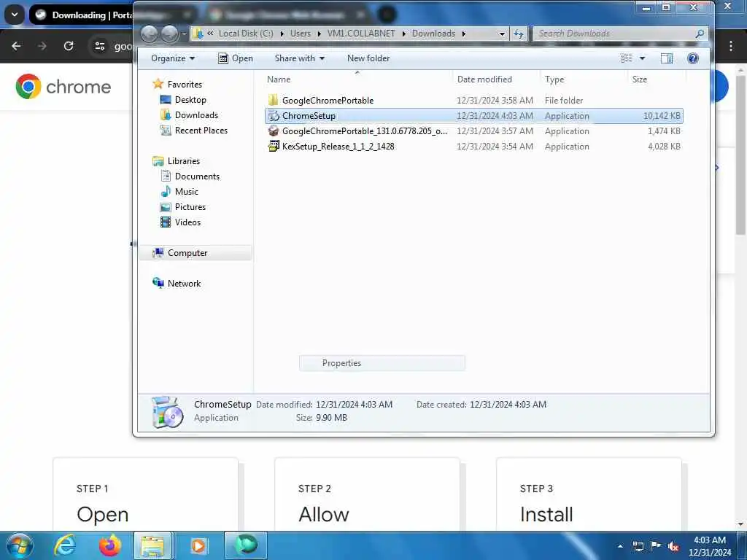Toggle the preview pane icon
Image resolution: width=747 pixels, height=560 pixels.
tap(667, 58)
